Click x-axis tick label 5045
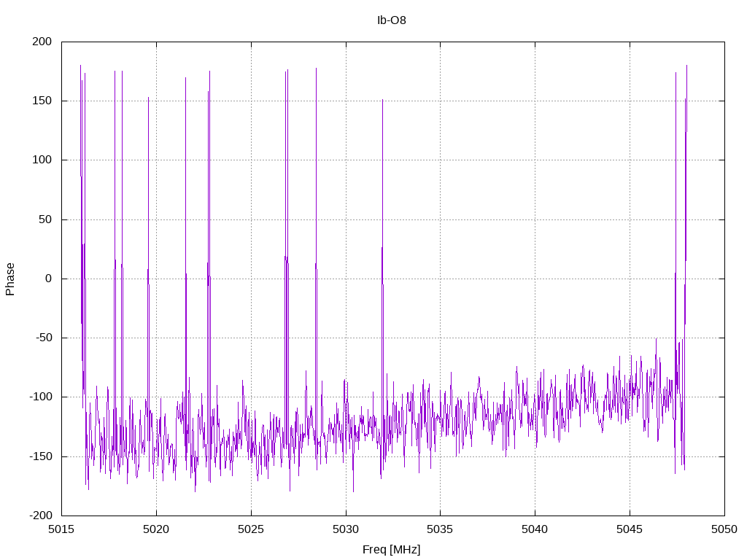This screenshot has height=560, width=747. 630,529
